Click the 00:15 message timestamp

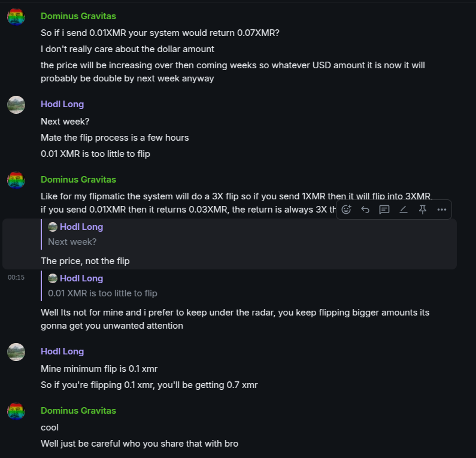point(16,278)
